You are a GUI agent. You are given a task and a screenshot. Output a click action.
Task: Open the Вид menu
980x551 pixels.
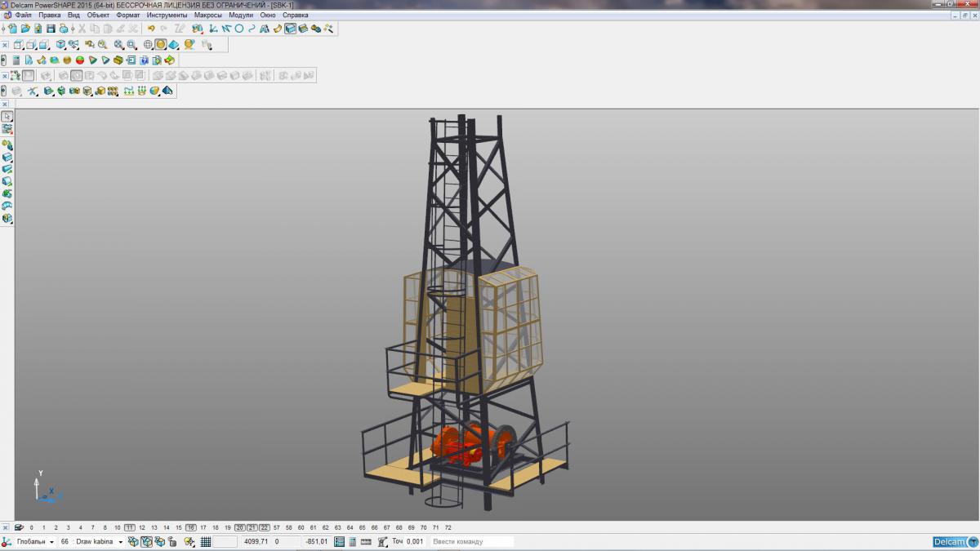click(73, 15)
